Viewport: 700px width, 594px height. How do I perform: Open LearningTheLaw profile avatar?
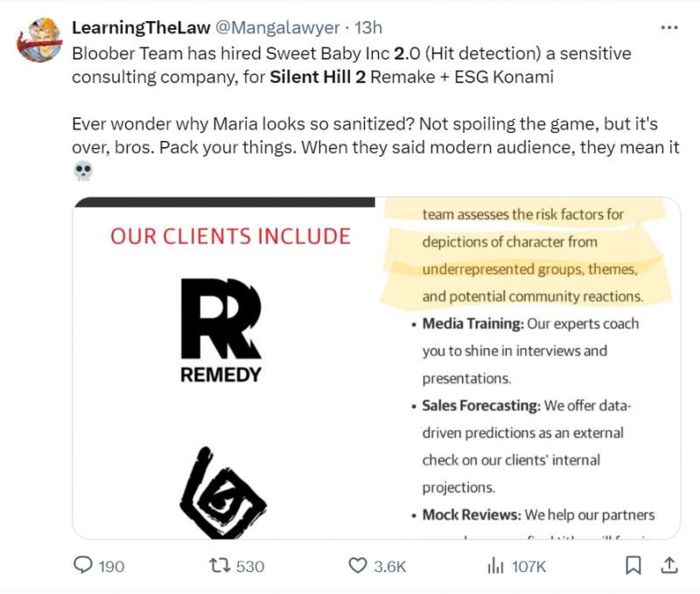point(39,39)
